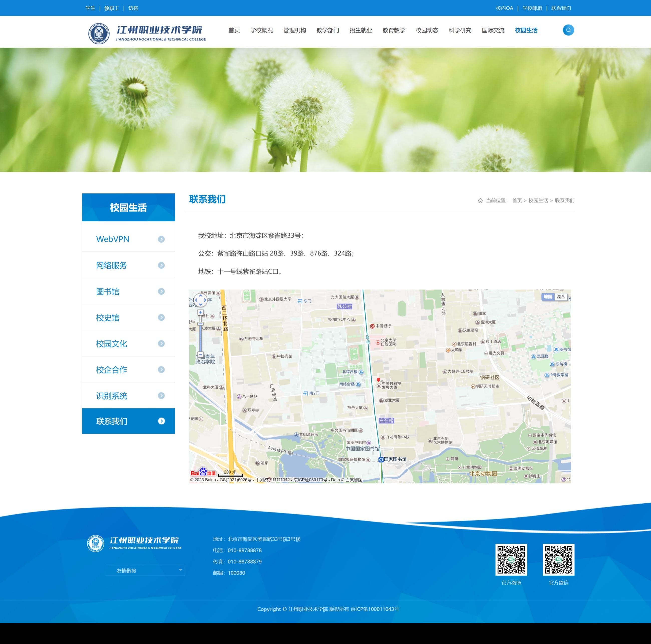The width and height of the screenshot is (651, 644).
Task: Click the map zoom in plus button
Action: point(201,312)
